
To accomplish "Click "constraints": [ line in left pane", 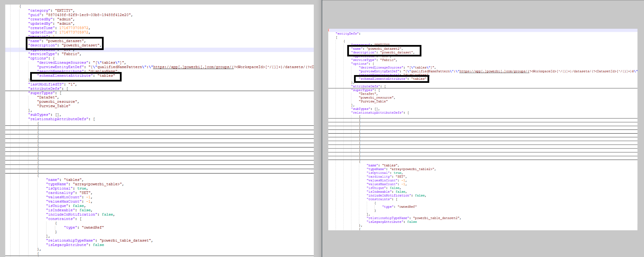I will [x=64, y=219].
